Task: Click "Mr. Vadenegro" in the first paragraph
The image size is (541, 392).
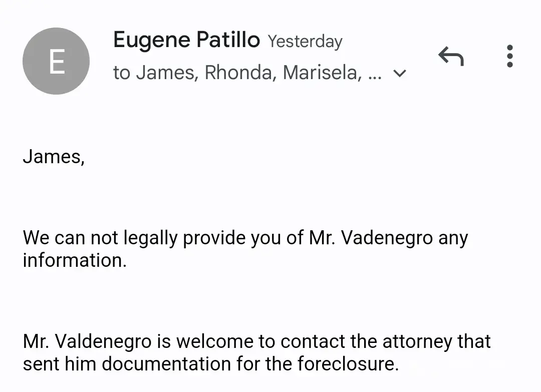Action: (371, 238)
